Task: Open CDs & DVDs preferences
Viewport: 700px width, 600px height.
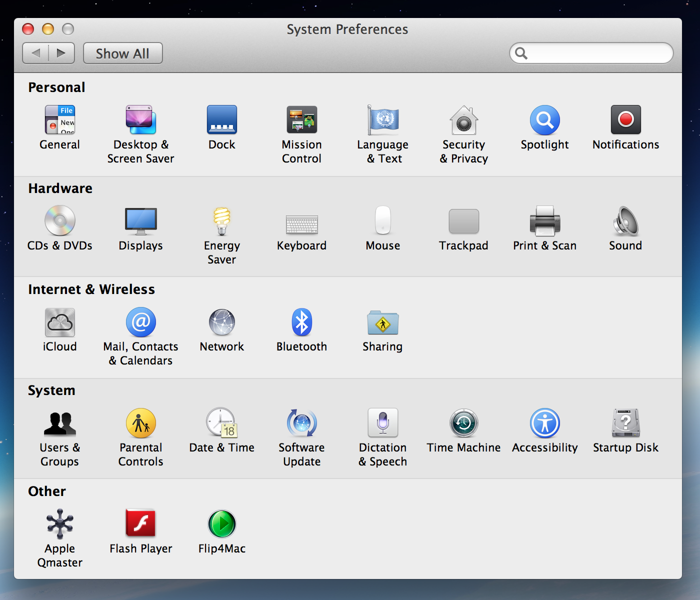Action: click(60, 220)
